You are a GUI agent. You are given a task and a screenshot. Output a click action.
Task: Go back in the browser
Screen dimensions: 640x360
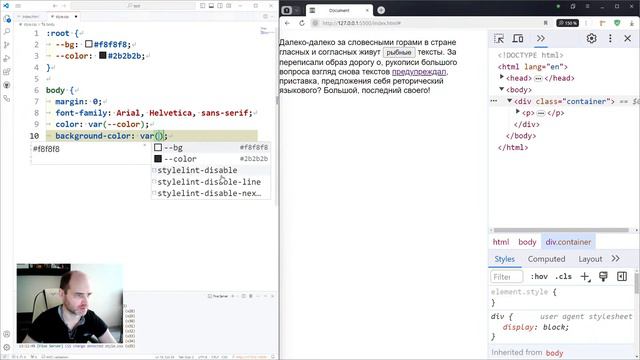click(x=287, y=23)
